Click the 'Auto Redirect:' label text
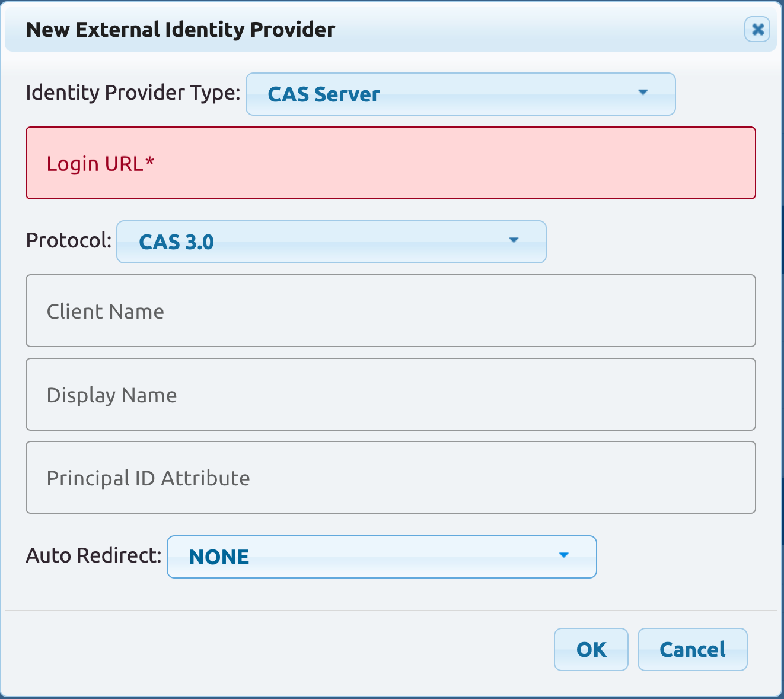 pyautogui.click(x=94, y=555)
